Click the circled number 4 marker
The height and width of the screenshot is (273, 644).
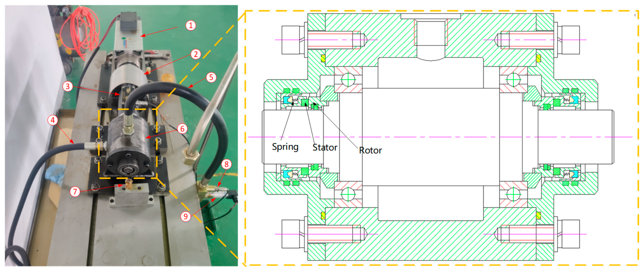click(x=53, y=120)
